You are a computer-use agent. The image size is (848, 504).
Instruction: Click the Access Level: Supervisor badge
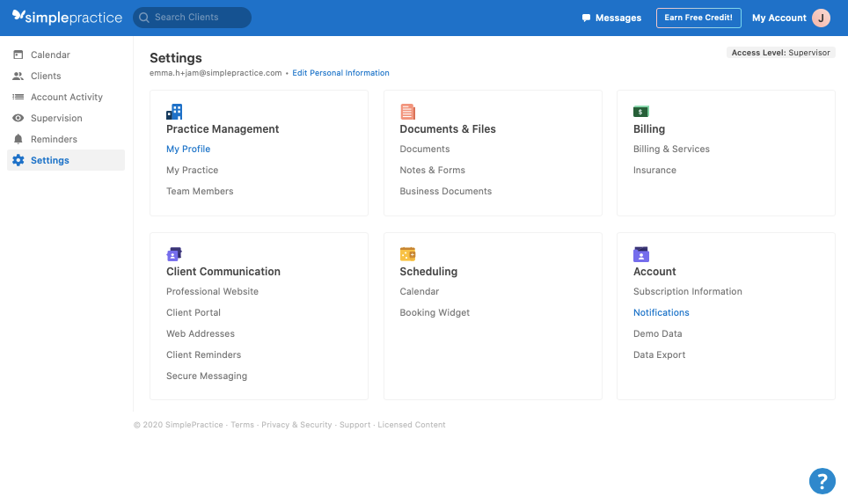coord(780,53)
